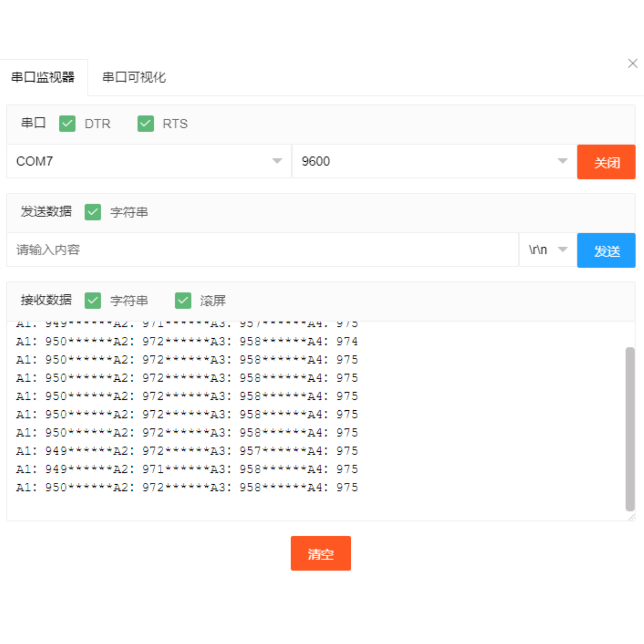Click the COM7 dropdown arrow
The height and width of the screenshot is (644, 644).
click(x=276, y=161)
